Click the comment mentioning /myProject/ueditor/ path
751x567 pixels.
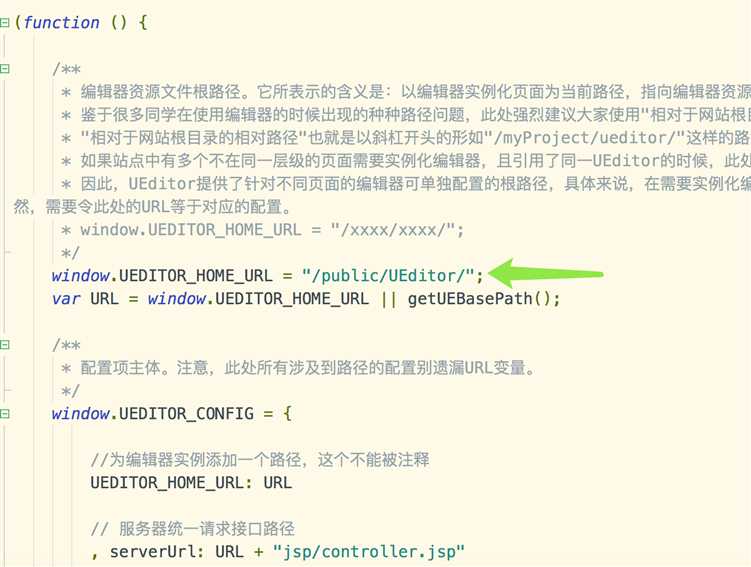point(406,138)
